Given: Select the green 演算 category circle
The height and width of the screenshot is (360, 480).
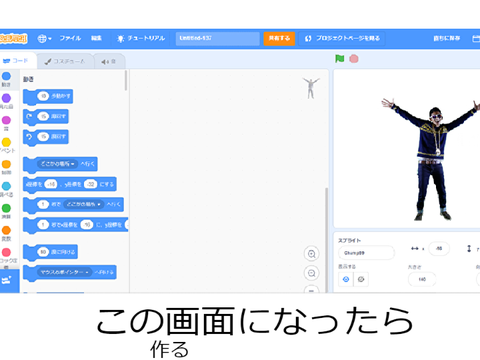Looking at the screenshot, I should pyautogui.click(x=6, y=208).
